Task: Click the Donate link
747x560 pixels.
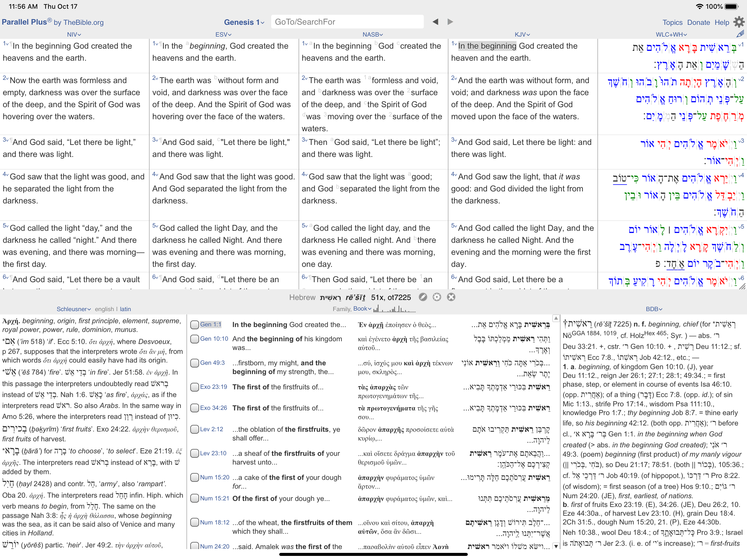Action: [x=698, y=22]
